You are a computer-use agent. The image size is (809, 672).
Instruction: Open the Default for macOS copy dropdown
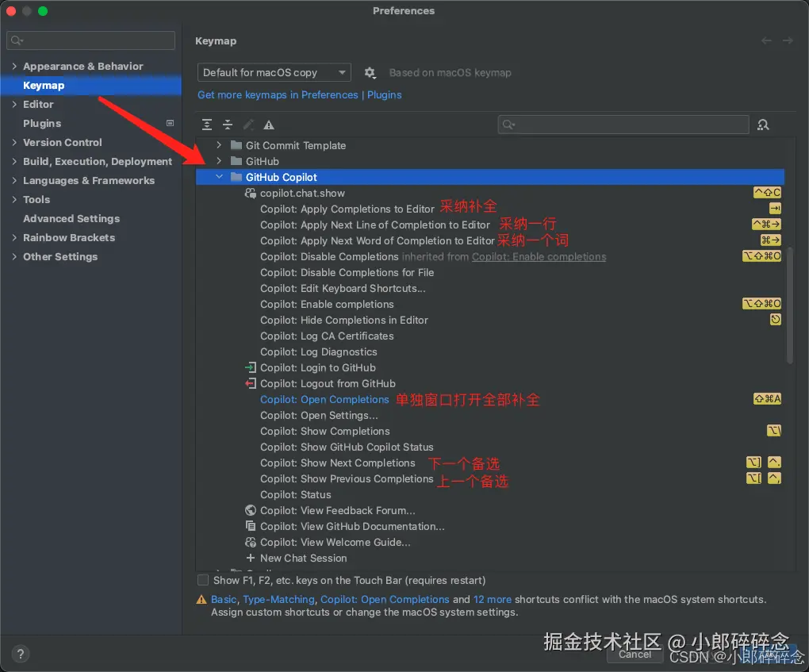coord(274,73)
